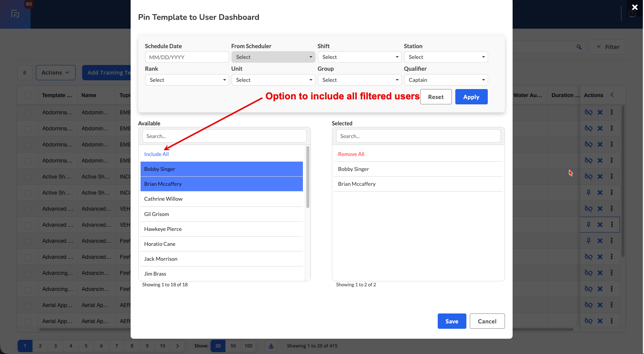Click the unpin icon in the Active Sh... row
Image resolution: width=644 pixels, height=354 pixels.
click(x=589, y=177)
